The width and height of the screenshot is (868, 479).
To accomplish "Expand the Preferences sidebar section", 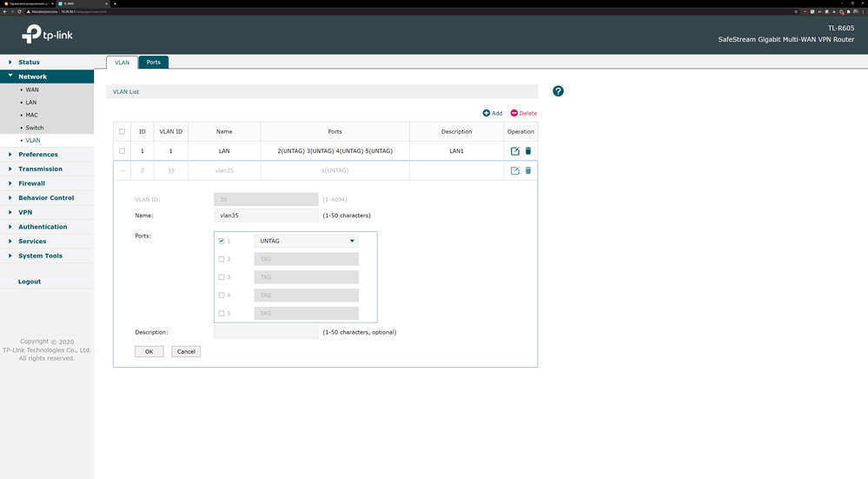I will 38,155.
